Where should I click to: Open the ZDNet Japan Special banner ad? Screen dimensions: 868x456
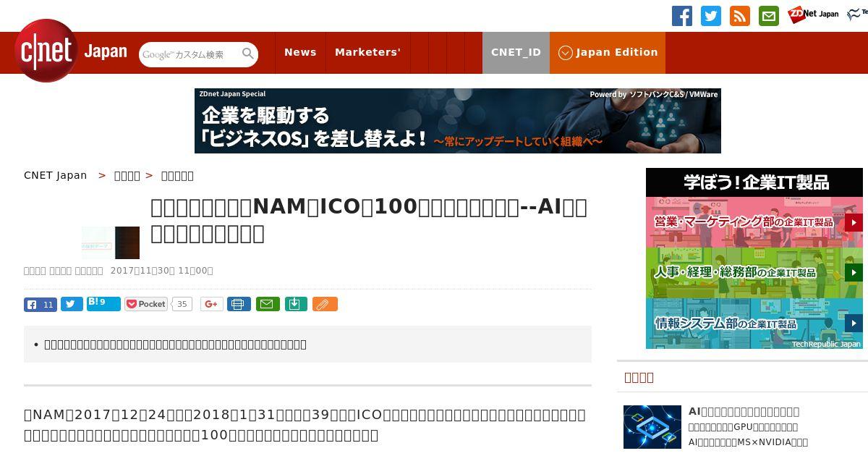tap(458, 121)
